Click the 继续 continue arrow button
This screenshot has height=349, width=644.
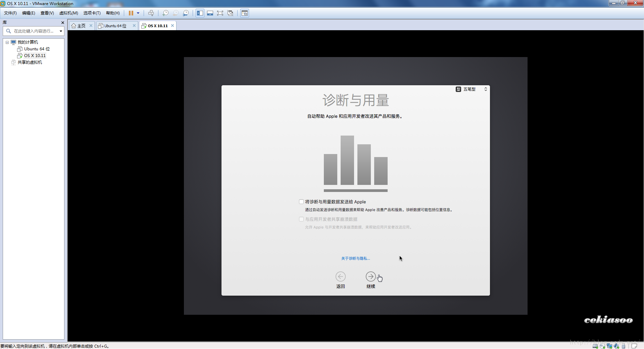click(x=371, y=277)
